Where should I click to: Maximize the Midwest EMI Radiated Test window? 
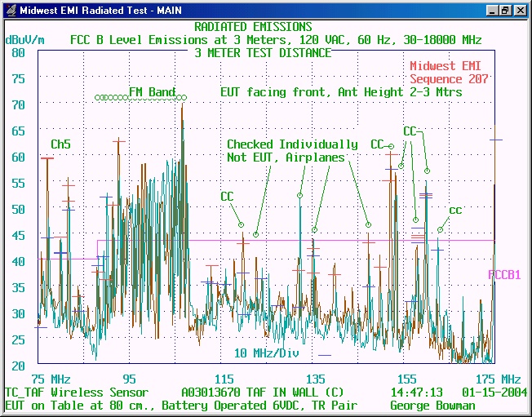pyautogui.click(x=506, y=11)
